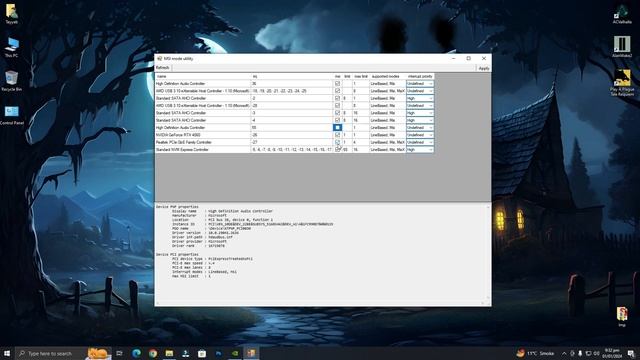
Task: Sort by the name column header
Action: [x=203, y=76]
